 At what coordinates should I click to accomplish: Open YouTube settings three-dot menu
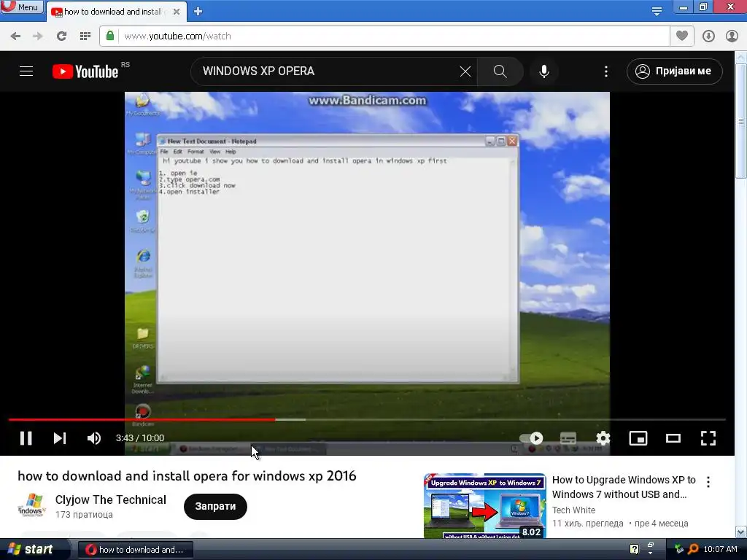tap(606, 71)
